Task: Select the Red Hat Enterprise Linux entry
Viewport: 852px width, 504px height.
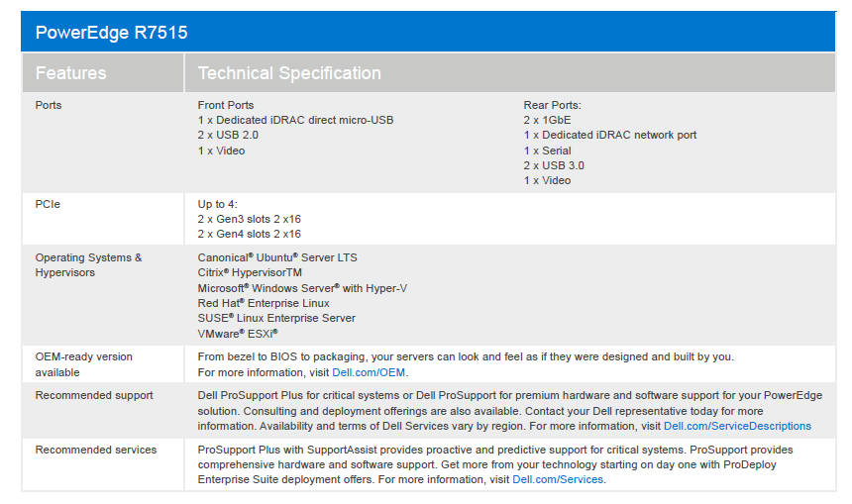Action: [264, 303]
